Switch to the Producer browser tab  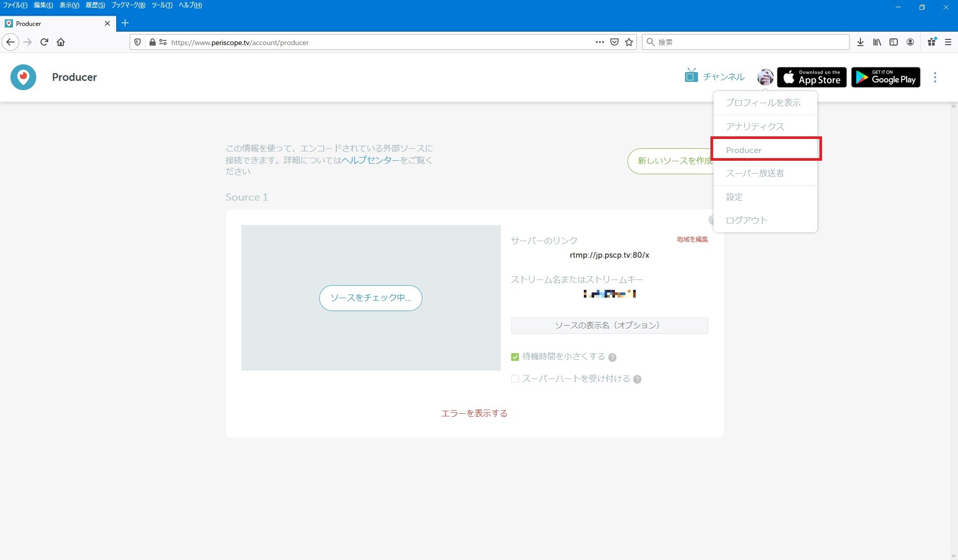[57, 23]
